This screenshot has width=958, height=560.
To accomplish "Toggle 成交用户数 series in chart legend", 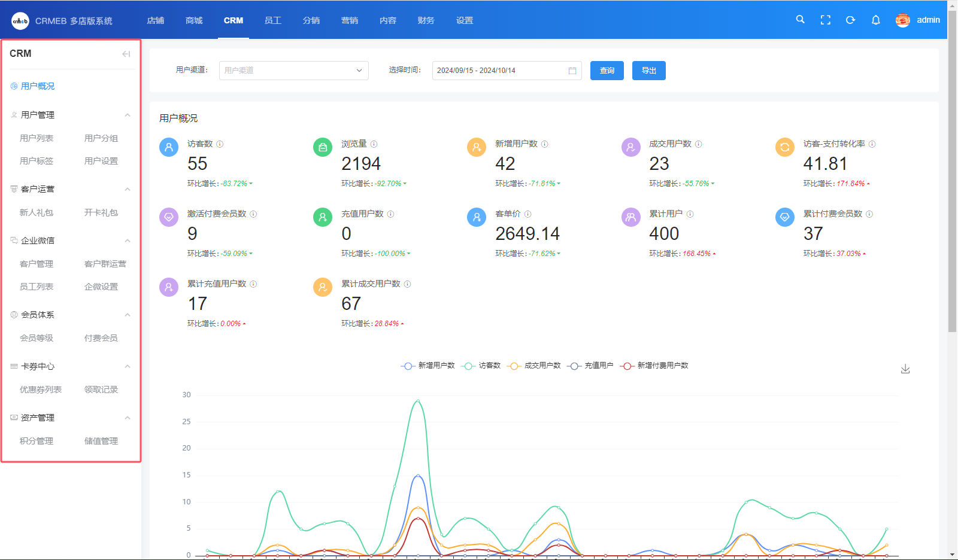I will pyautogui.click(x=533, y=366).
